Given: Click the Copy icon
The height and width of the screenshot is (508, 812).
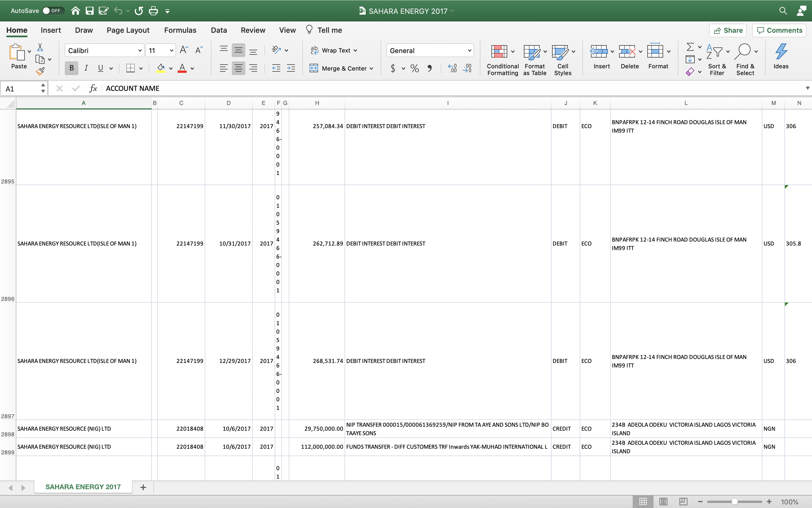Looking at the screenshot, I should point(40,59).
